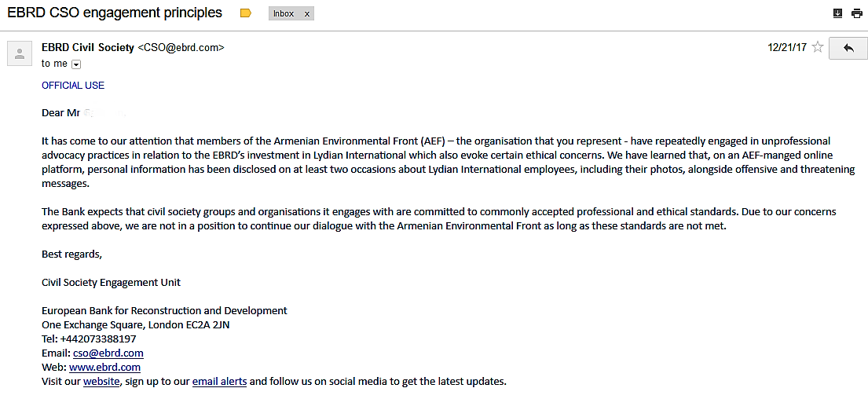Expand recipient details next to 'to me'
868x399 pixels.
pos(76,64)
